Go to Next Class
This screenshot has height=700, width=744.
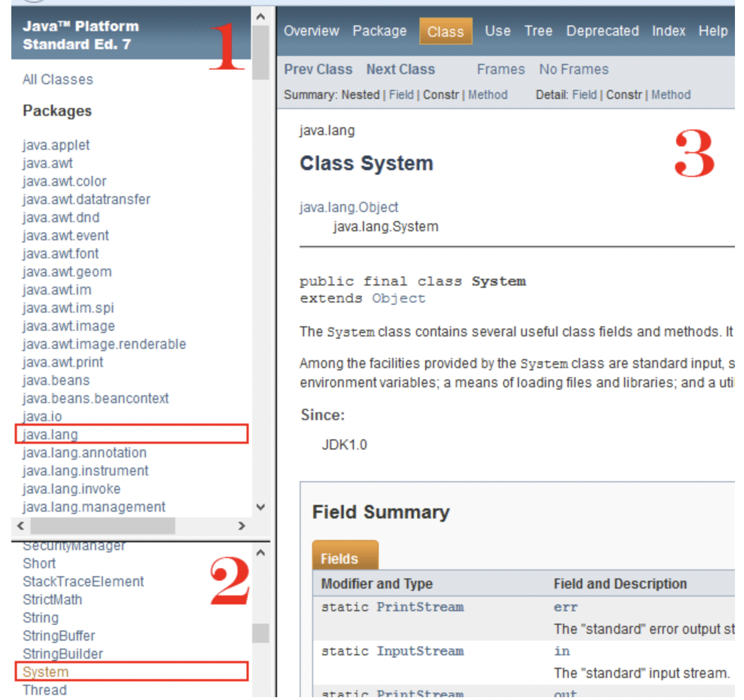401,70
